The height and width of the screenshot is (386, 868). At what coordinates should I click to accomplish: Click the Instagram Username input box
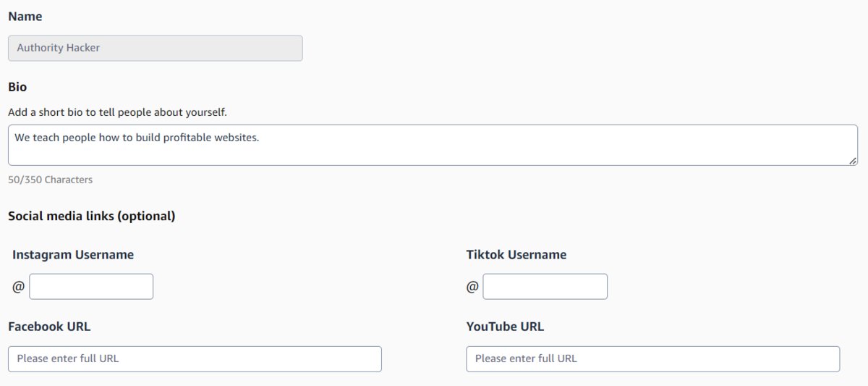(91, 287)
